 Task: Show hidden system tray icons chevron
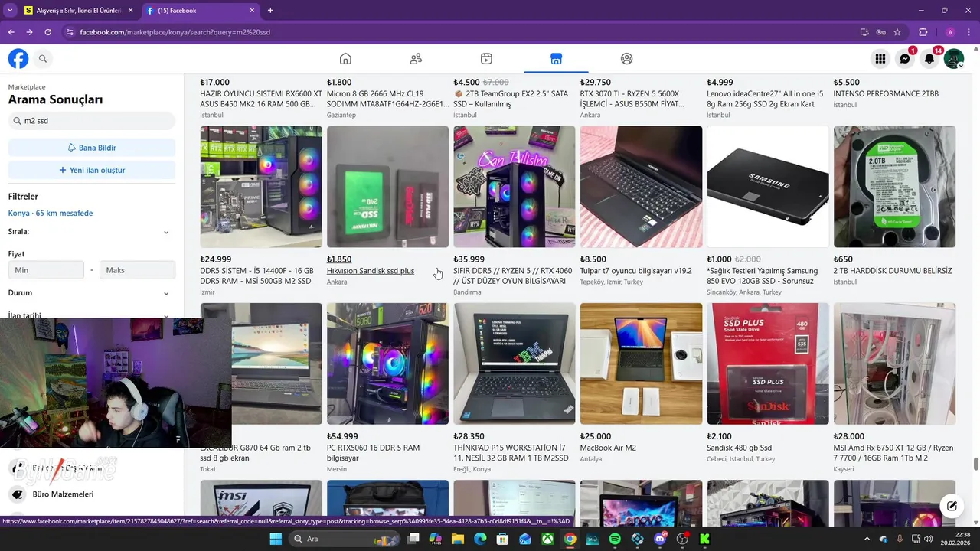pos(868,539)
